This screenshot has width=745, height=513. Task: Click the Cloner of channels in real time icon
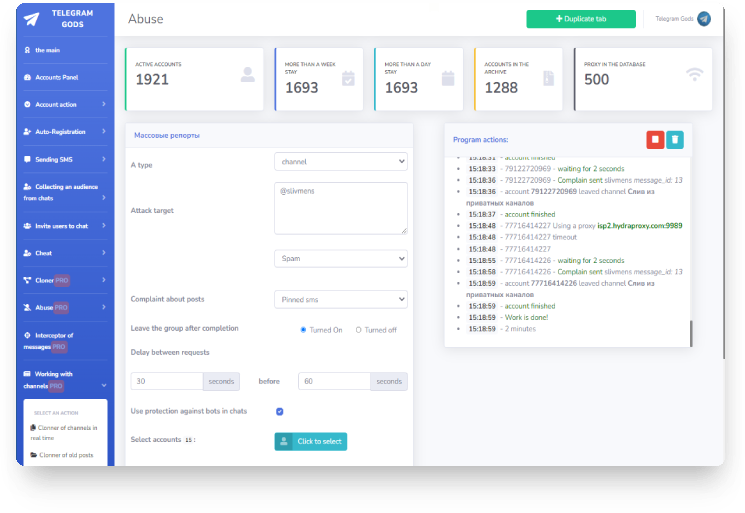pos(33,428)
